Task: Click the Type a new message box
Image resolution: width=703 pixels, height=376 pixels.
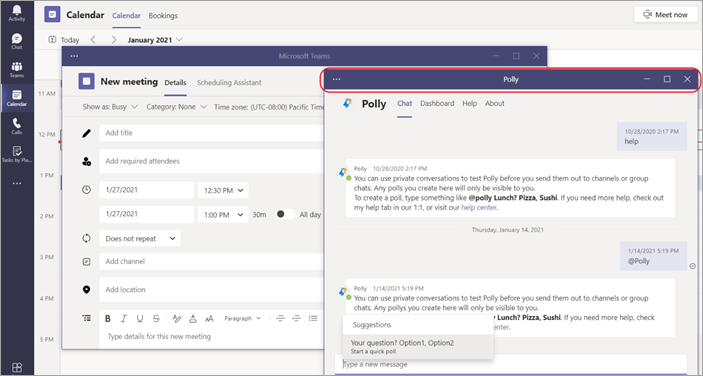Action: pyautogui.click(x=511, y=364)
